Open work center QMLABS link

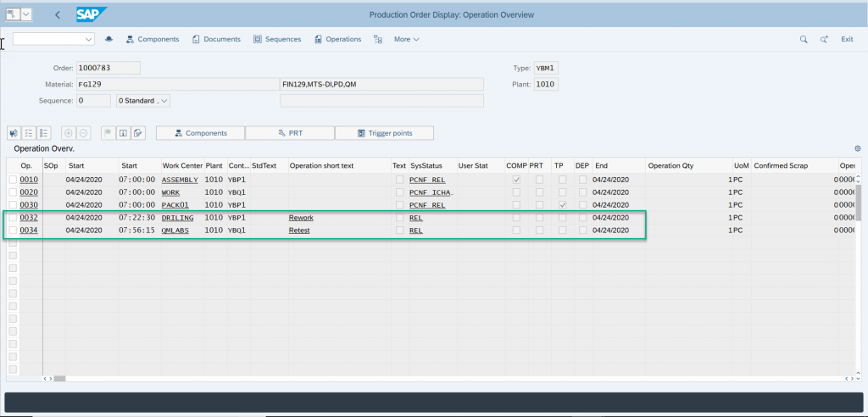[x=175, y=231]
